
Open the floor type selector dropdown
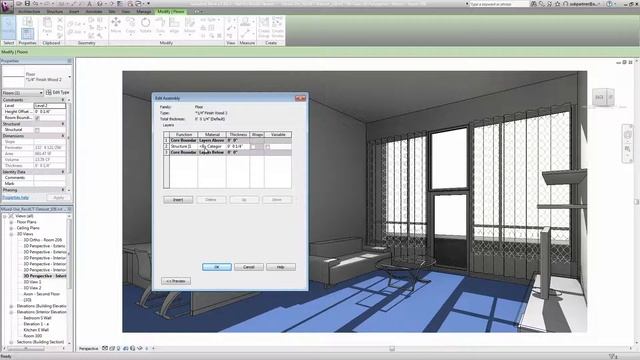[69, 77]
